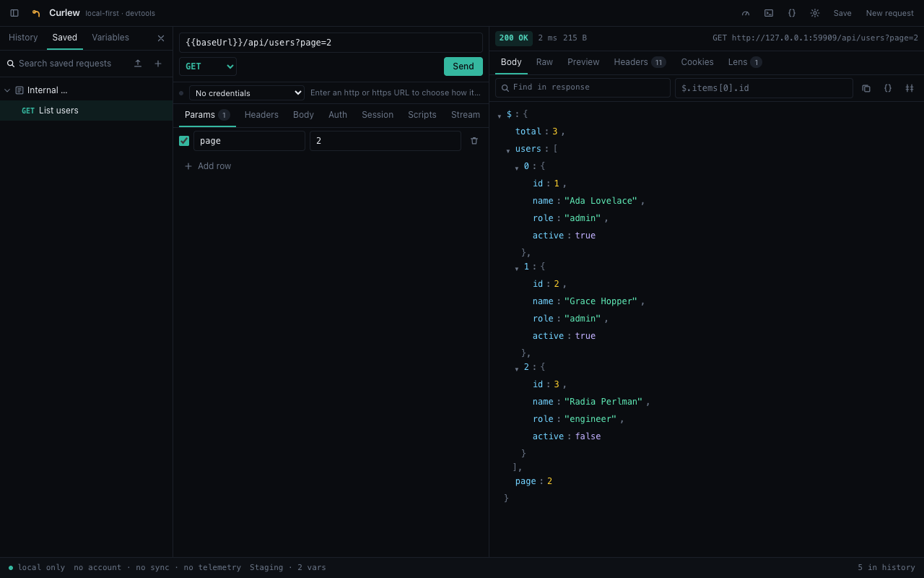
Task: Uncheck the page parameter checkbox
Action: (184, 141)
